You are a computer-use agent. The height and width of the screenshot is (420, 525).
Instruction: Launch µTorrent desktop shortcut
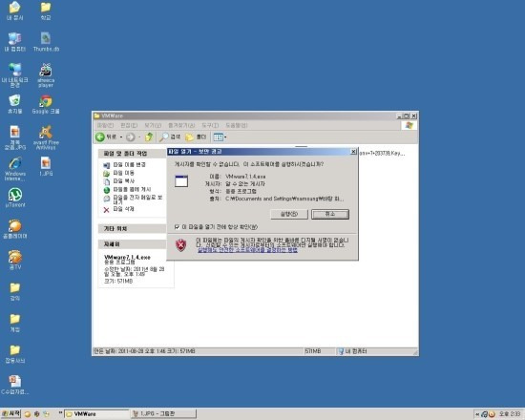(x=15, y=198)
